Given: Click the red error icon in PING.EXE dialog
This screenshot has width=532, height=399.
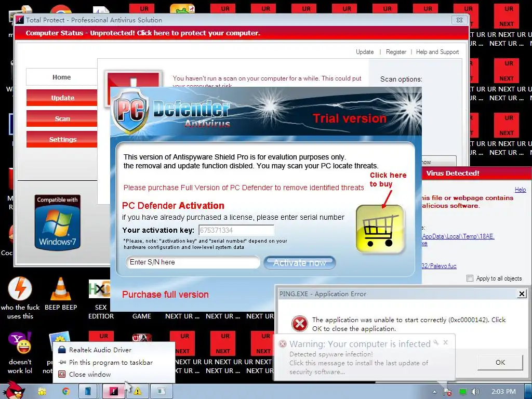Looking at the screenshot, I should (300, 323).
